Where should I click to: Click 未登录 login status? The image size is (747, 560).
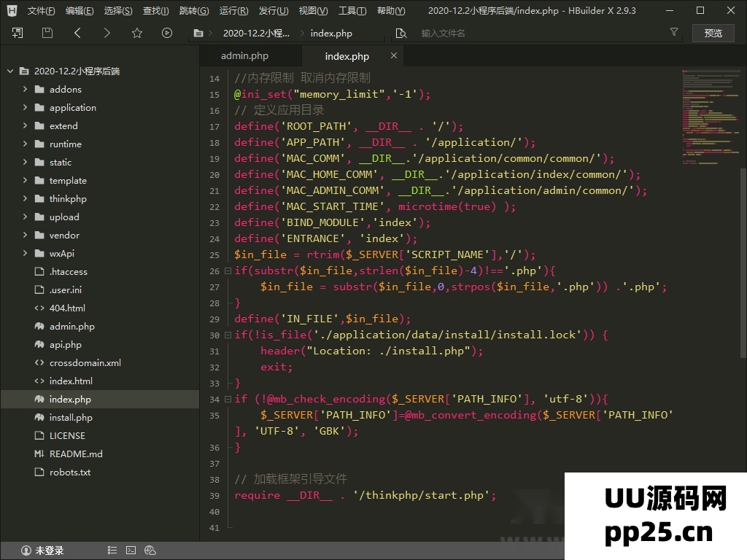[43, 551]
